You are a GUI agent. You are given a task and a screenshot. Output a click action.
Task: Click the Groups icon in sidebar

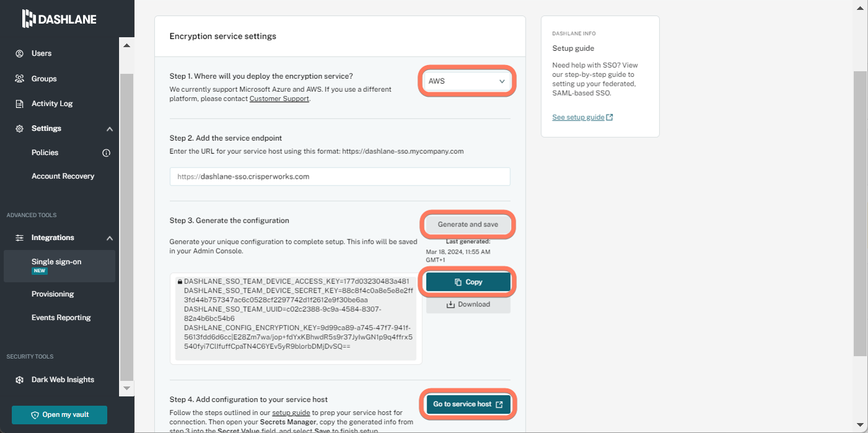[x=19, y=79]
